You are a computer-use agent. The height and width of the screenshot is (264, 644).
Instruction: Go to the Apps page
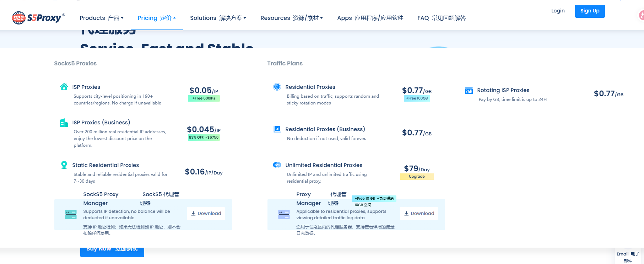coord(370,18)
